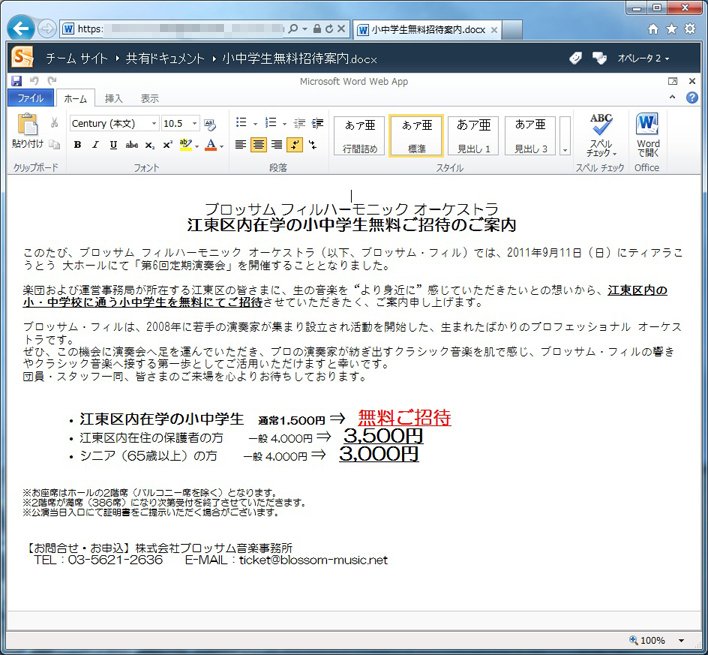Open the zoom level 100% dropdown arrow
The width and height of the screenshot is (708, 655).
[x=681, y=641]
